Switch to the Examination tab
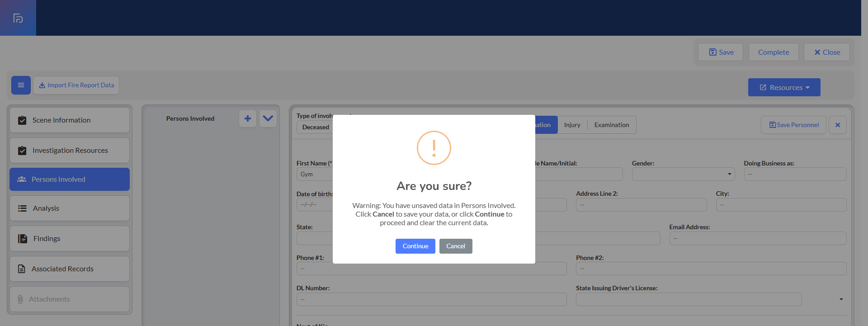Viewport: 868px width, 326px height. click(611, 125)
